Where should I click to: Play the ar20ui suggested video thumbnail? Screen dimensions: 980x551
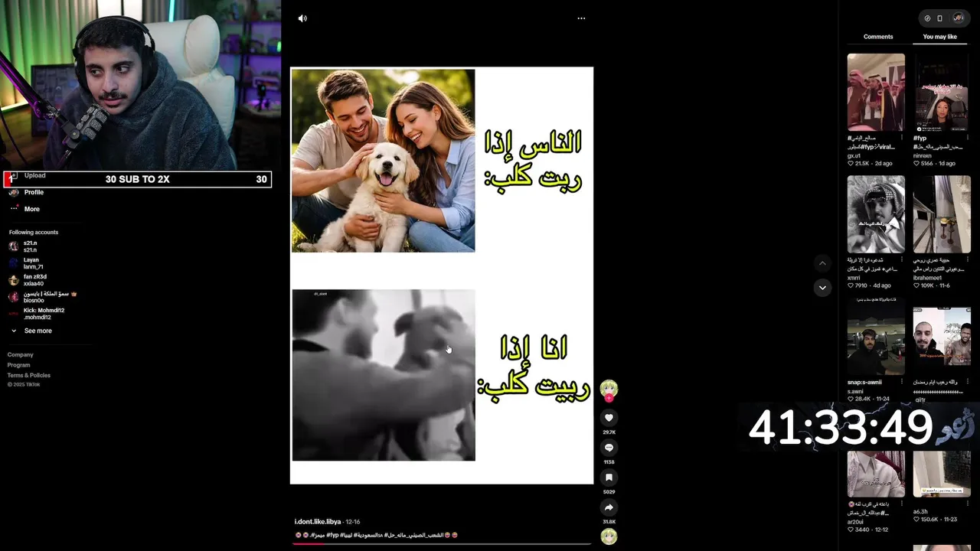(x=876, y=474)
